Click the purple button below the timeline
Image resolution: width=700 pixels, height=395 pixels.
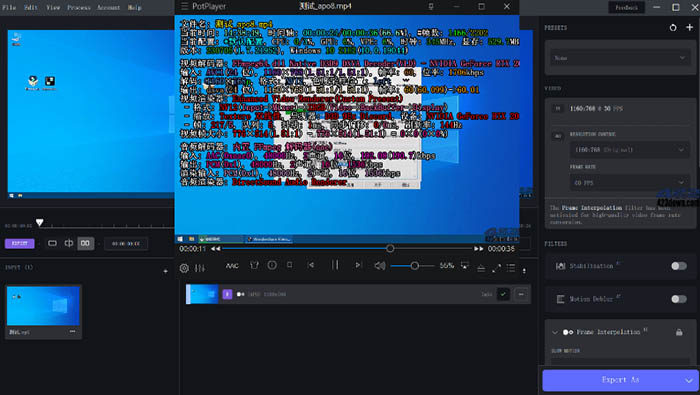[20, 243]
